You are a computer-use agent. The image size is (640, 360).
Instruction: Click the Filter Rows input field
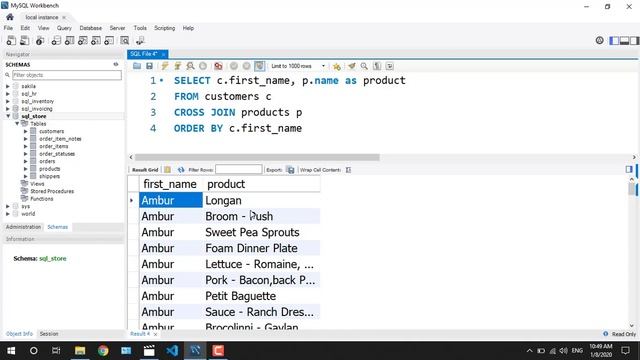(239, 169)
